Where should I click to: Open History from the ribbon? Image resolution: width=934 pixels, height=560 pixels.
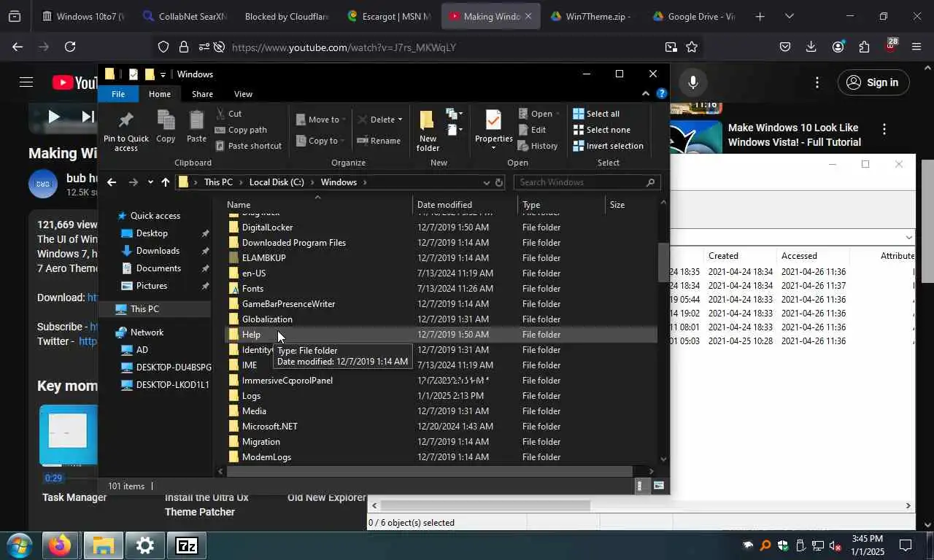click(538, 146)
